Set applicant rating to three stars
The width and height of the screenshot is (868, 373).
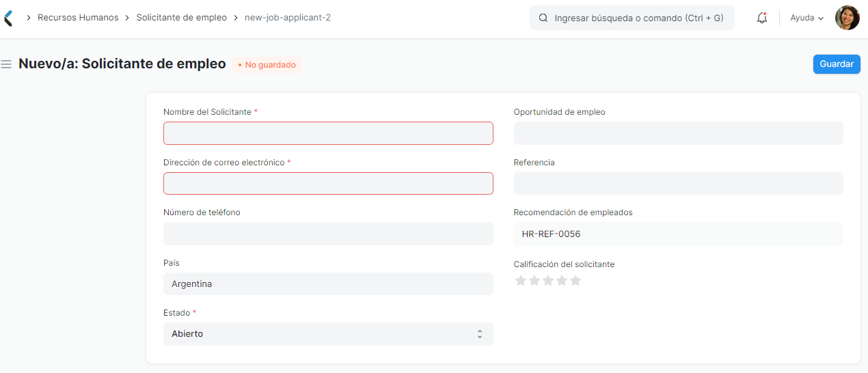[548, 281]
